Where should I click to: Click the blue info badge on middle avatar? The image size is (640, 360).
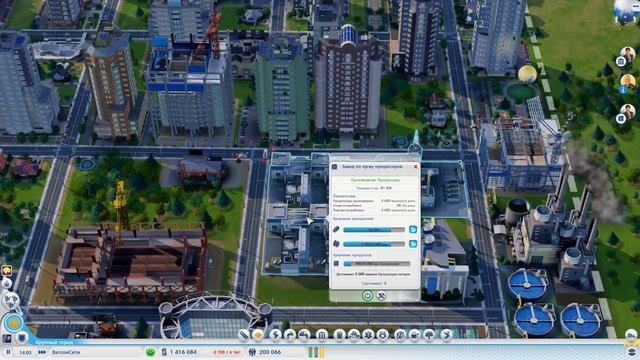(x=623, y=90)
